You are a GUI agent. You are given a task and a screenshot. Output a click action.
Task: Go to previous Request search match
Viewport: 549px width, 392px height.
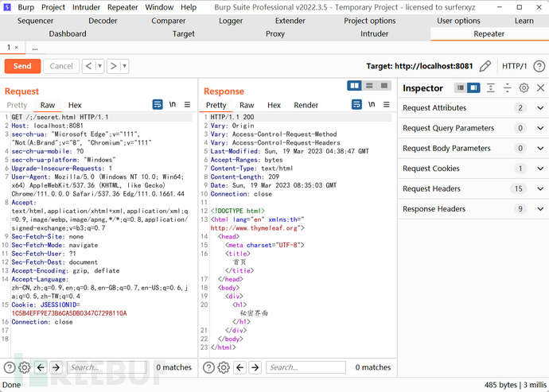pos(41,367)
